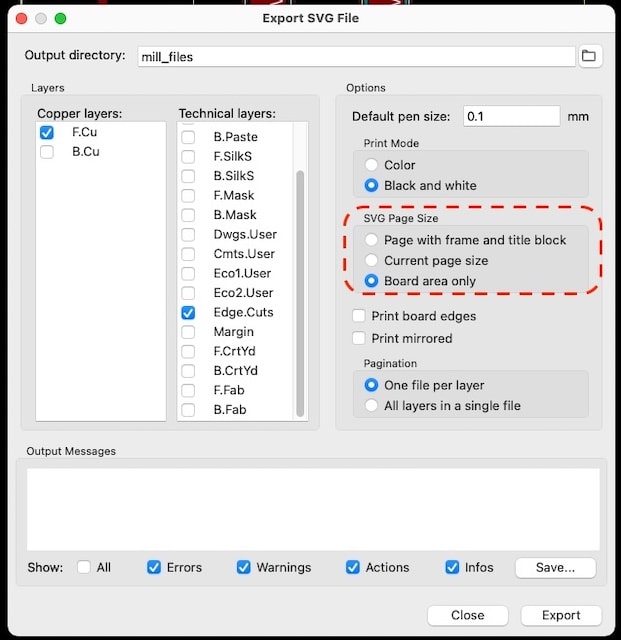
Task: Enable the Eco2.User layer
Action: 188,293
